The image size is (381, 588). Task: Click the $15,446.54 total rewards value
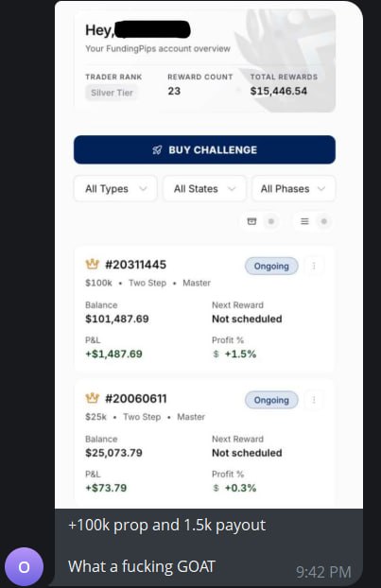[279, 91]
